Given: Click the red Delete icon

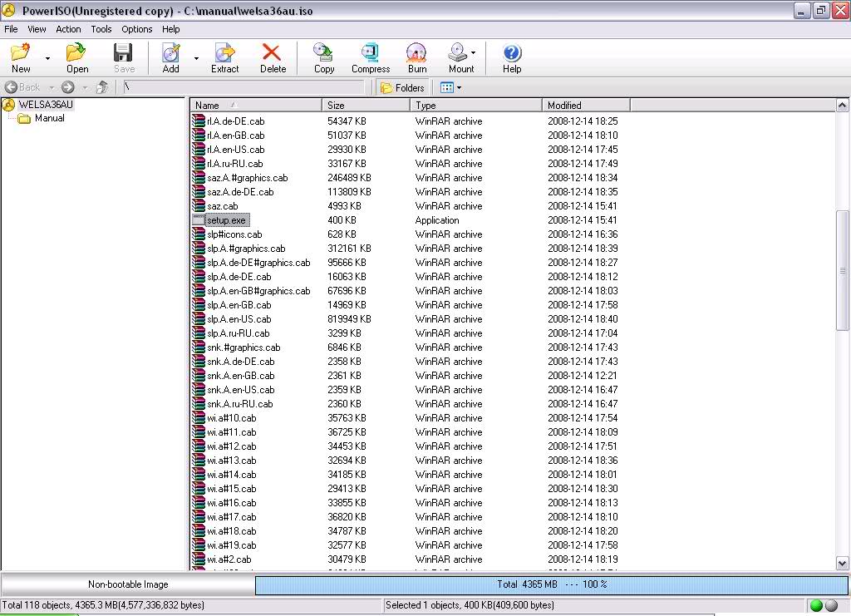Looking at the screenshot, I should [x=272, y=52].
